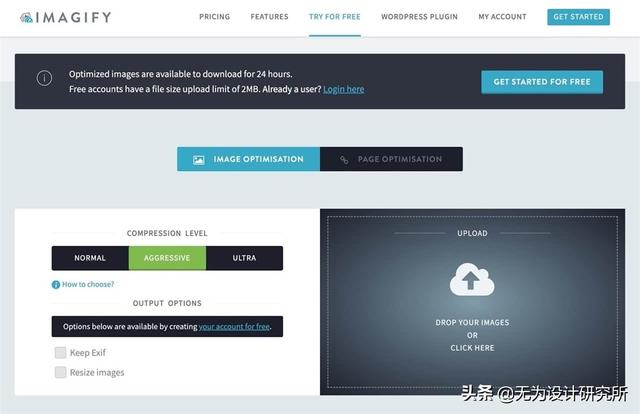Image resolution: width=640 pixels, height=414 pixels.
Task: Click the Imagify logo
Action: [66, 17]
